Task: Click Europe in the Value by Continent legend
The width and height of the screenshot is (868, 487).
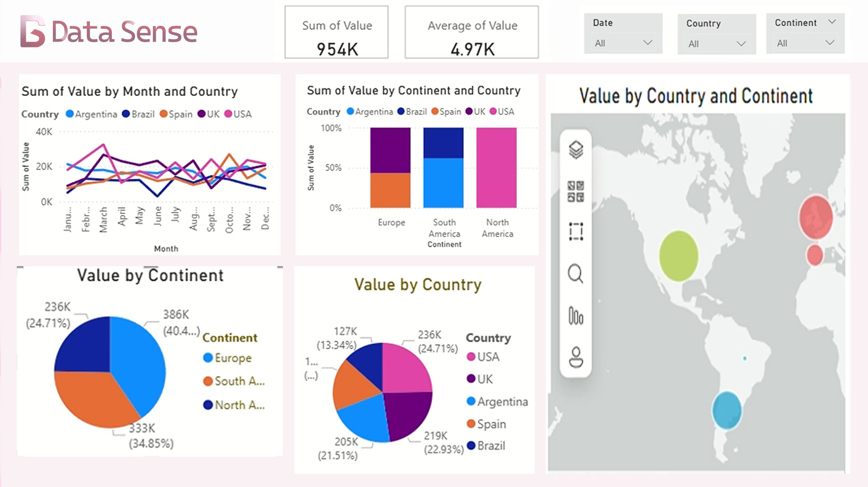Action: pos(232,358)
